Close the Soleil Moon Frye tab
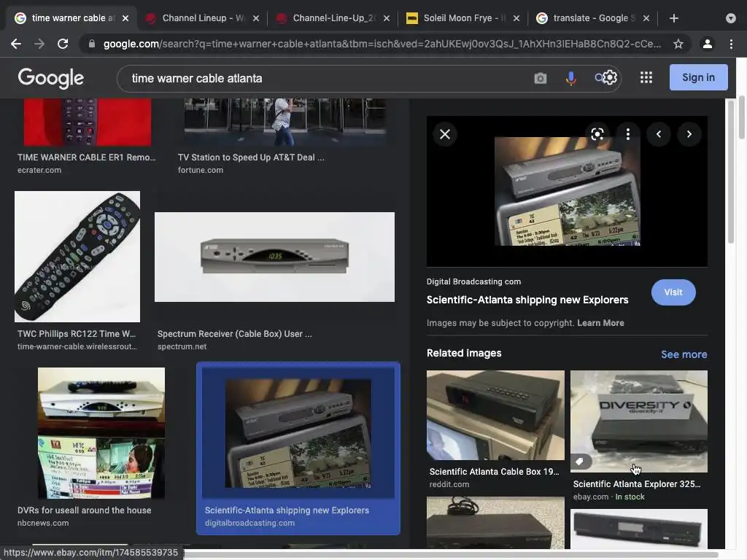This screenshot has height=560, width=747. [x=516, y=18]
